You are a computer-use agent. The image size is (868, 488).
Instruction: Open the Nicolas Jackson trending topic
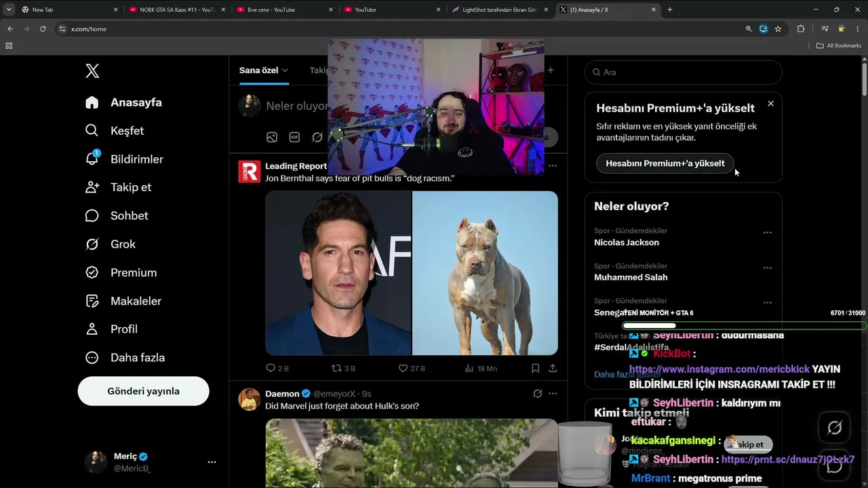click(x=627, y=242)
